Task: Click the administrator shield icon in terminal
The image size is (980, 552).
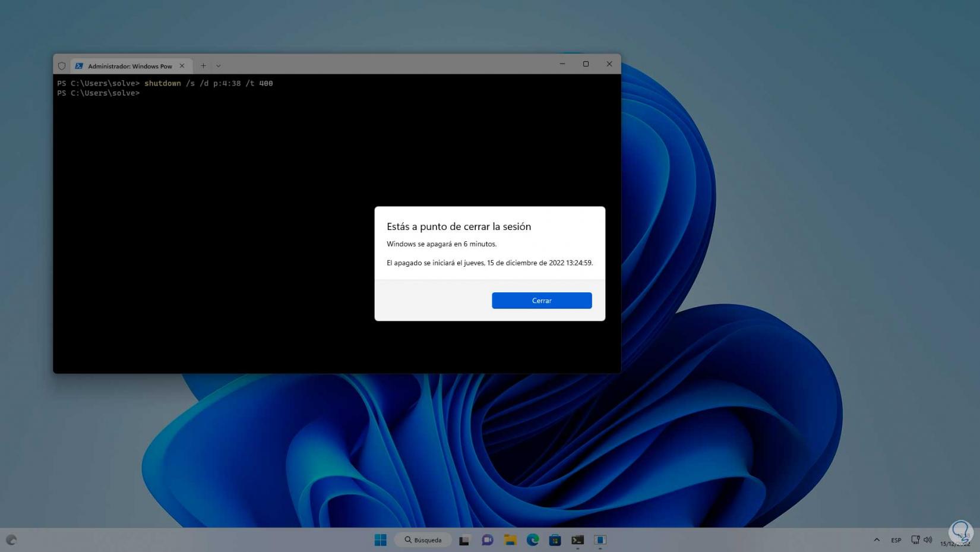Action: pyautogui.click(x=62, y=66)
